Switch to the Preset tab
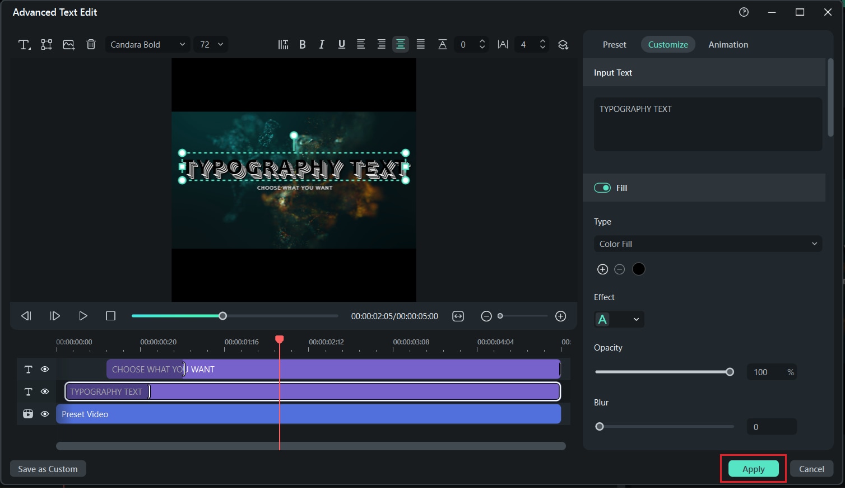845x504 pixels. (614, 45)
